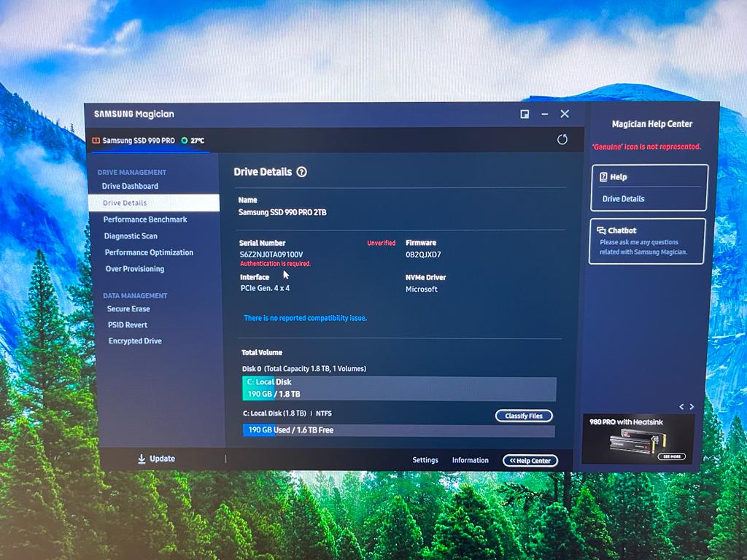Open Over Provisioning
Image resolution: width=747 pixels, height=560 pixels.
(135, 269)
